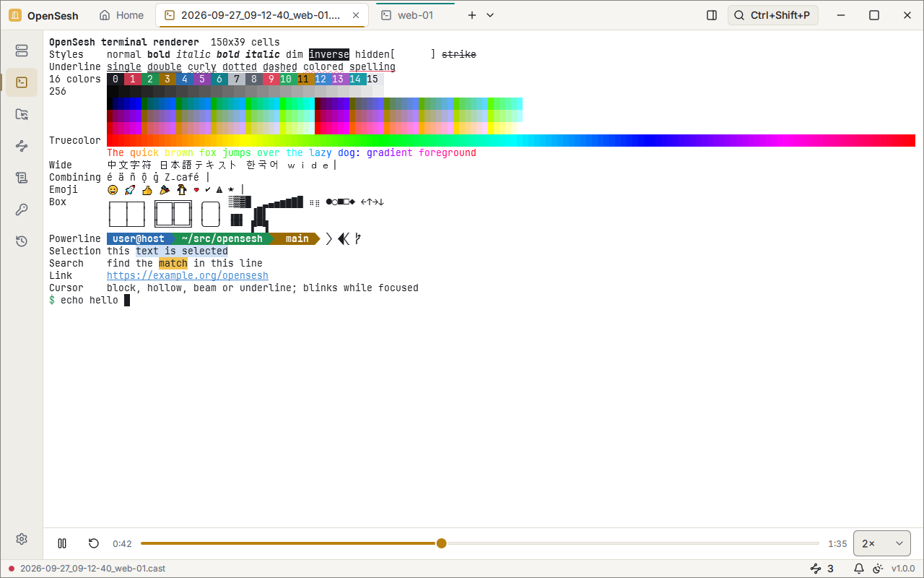Click the v1.0.0 version label

pyautogui.click(x=903, y=569)
